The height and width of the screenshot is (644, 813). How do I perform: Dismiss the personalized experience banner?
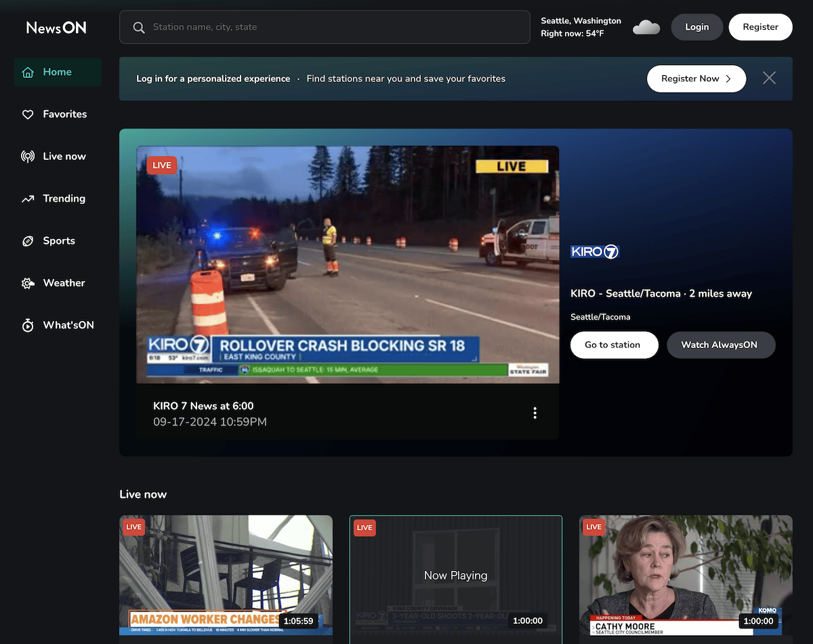pyautogui.click(x=769, y=79)
